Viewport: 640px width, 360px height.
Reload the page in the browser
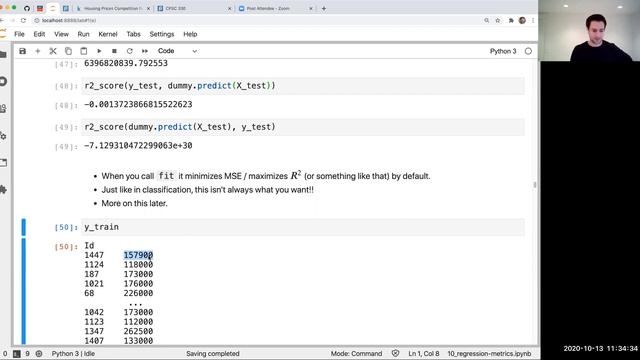[x=23, y=20]
